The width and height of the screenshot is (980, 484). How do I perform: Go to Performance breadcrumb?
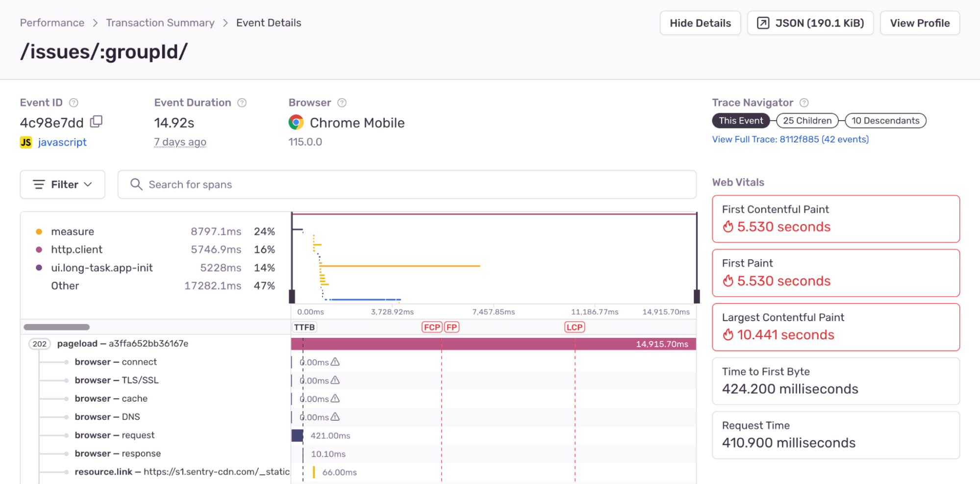(x=52, y=23)
